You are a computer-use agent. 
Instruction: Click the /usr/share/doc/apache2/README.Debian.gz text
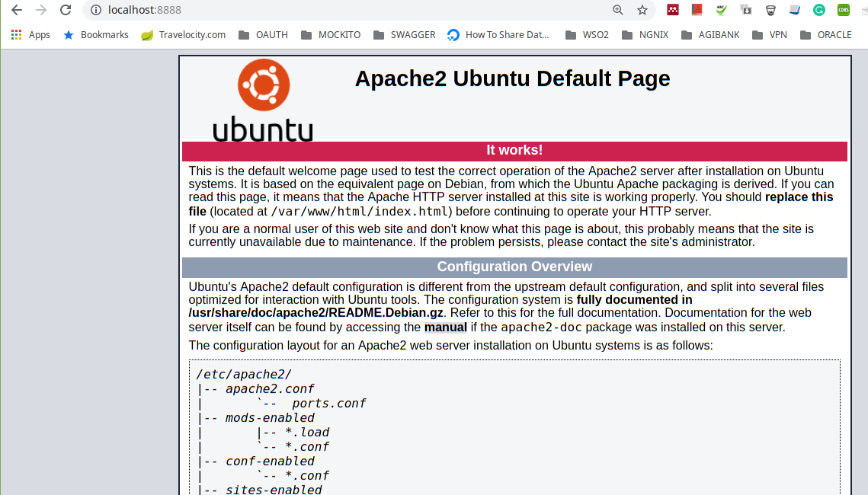(x=315, y=313)
